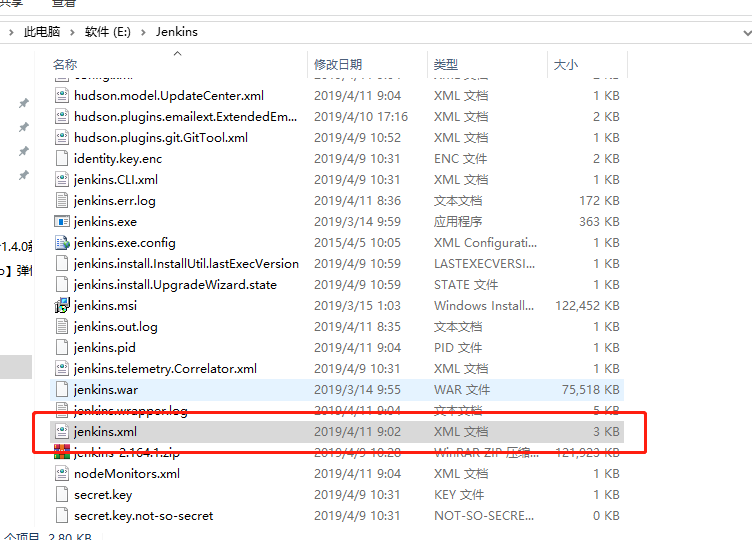The image size is (752, 540).
Task: Select file jenkins.xml
Action: 105,432
